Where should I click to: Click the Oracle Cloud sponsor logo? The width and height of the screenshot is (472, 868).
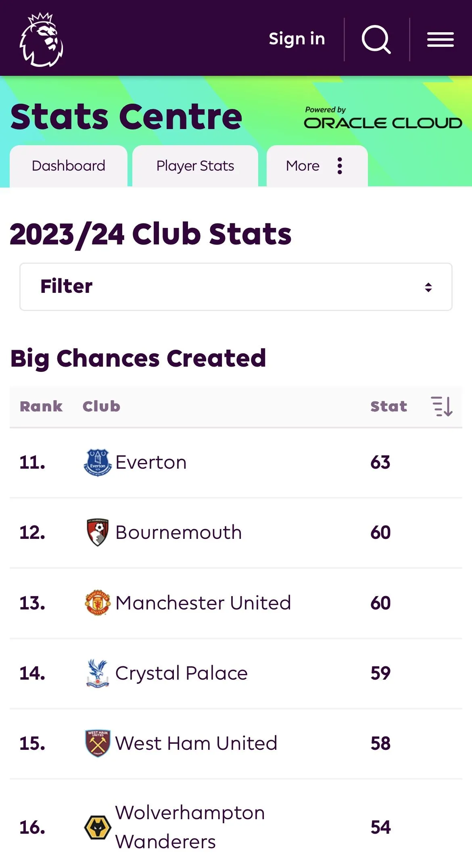[x=382, y=118]
